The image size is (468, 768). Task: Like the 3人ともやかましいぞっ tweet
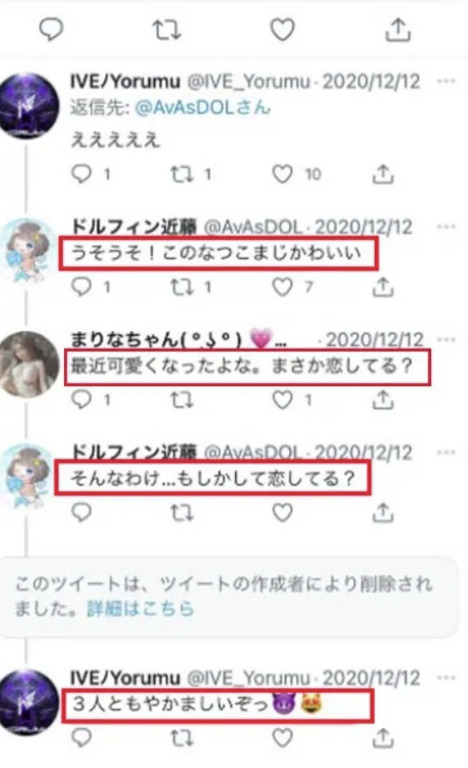point(282,738)
